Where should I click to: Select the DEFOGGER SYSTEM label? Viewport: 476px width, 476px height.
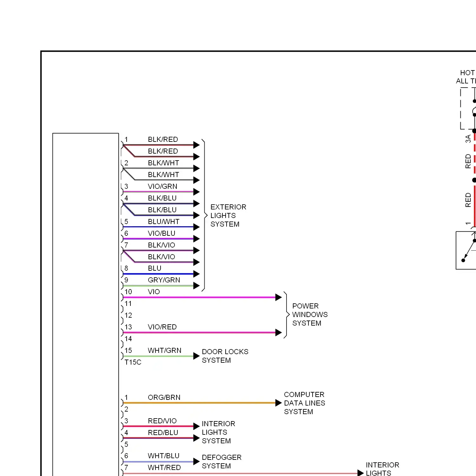pyautogui.click(x=221, y=462)
